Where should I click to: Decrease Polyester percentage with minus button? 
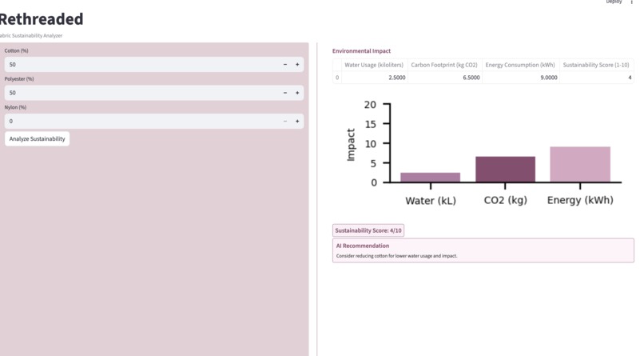[285, 93]
